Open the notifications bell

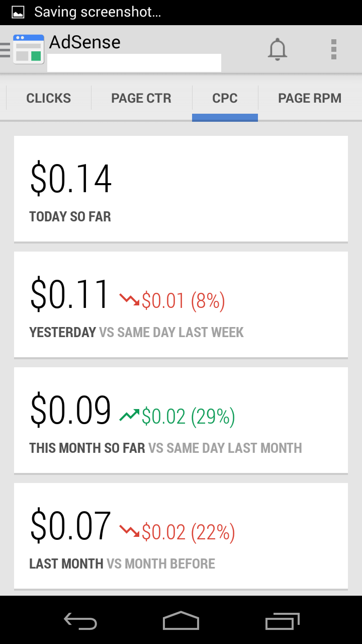277,50
